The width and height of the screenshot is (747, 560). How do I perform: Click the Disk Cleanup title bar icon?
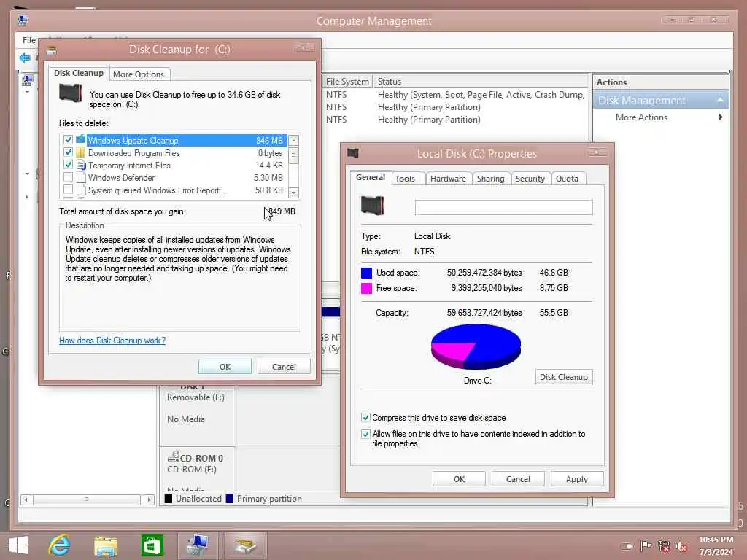[x=51, y=50]
